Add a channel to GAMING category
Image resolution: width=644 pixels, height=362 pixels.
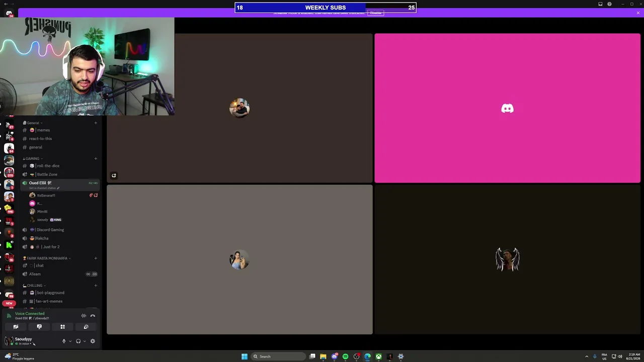click(96, 158)
